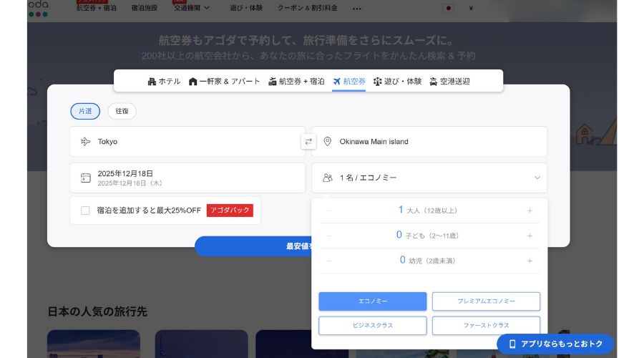Image resolution: width=644 pixels, height=358 pixels.
Task: Increase infant count with plus button
Action: coord(530,261)
